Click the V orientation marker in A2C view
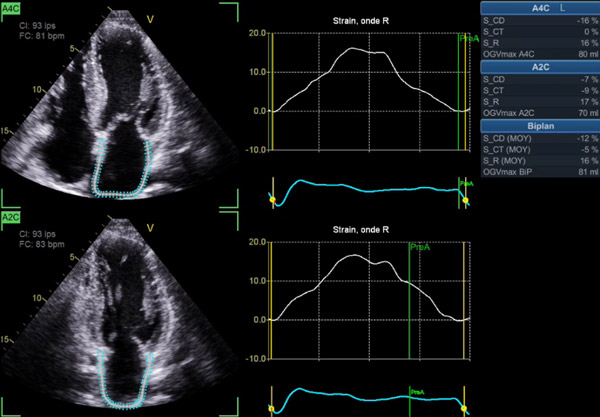Screen dimensions: 600x417 pos(150,228)
